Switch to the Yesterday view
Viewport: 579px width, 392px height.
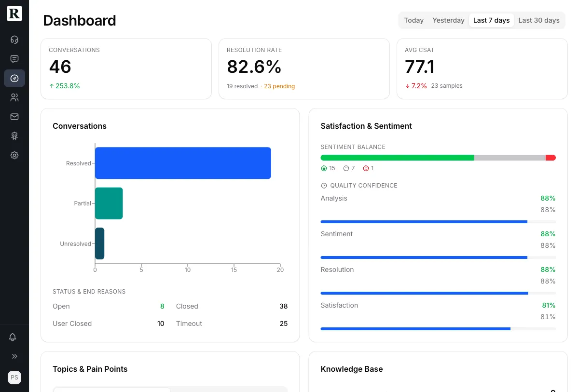(448, 20)
